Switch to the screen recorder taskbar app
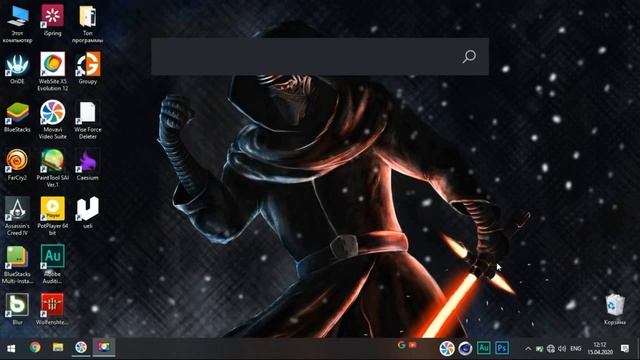640x360 pixels. 104,347
